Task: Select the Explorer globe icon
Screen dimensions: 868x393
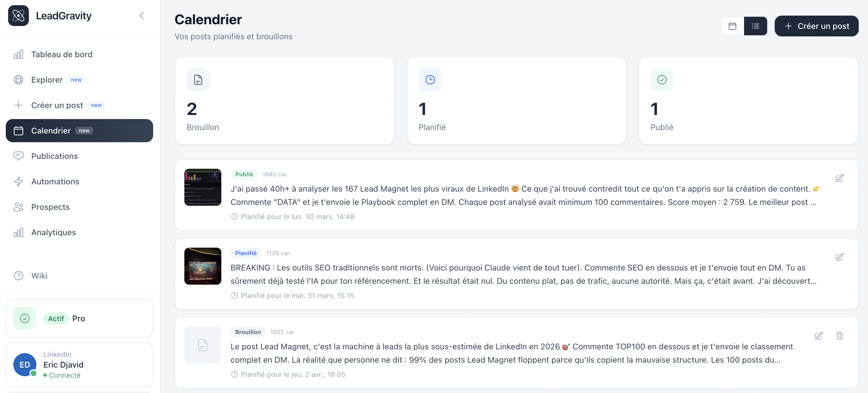Action: pyautogui.click(x=19, y=79)
